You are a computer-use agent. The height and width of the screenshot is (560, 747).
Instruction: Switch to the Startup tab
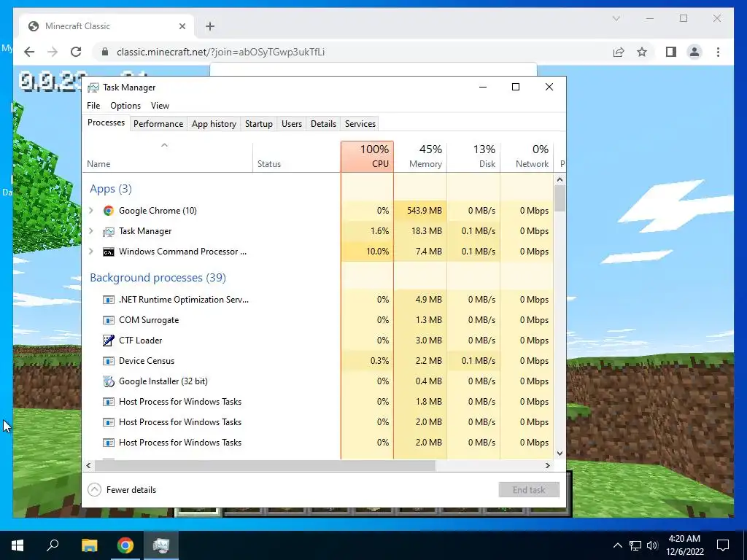[x=259, y=124]
